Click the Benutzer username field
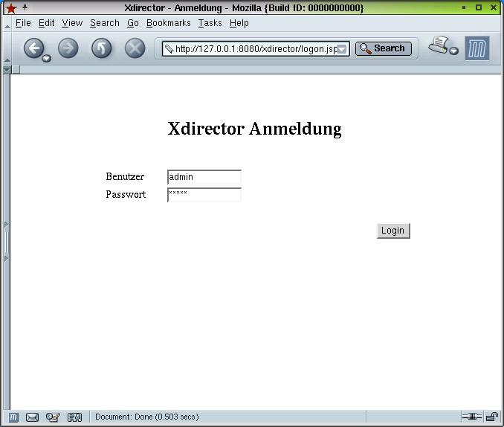The height and width of the screenshot is (427, 504). point(204,177)
